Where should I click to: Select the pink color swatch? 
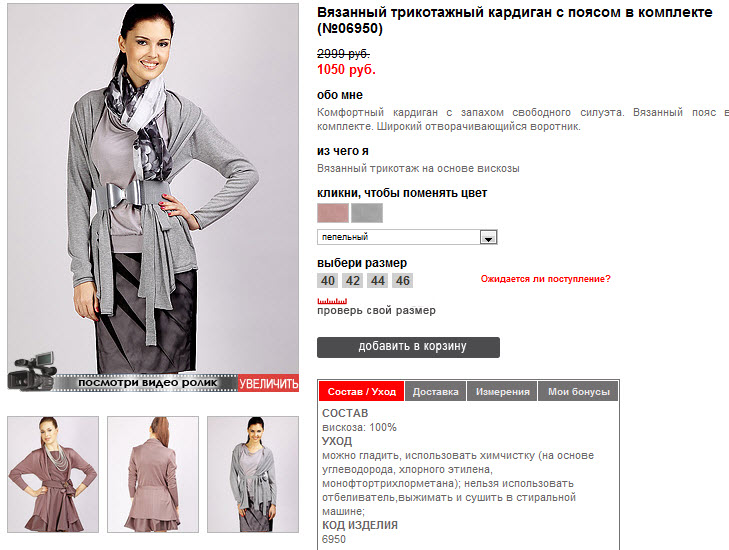pos(333,213)
